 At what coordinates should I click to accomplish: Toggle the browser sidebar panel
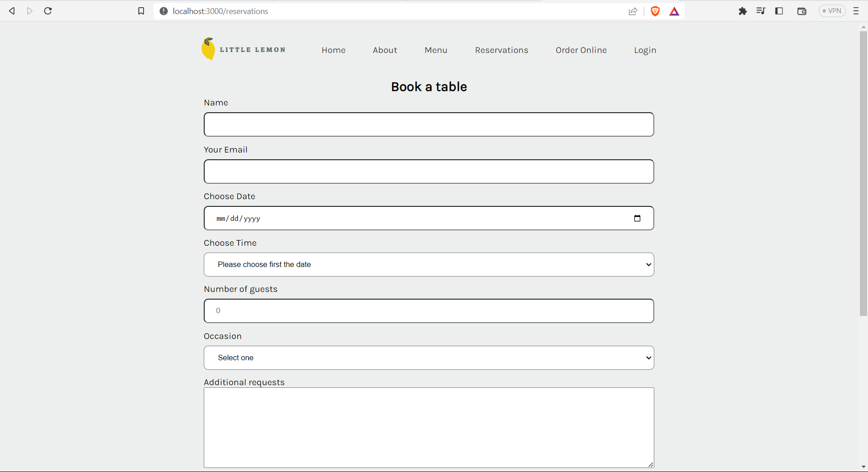(x=779, y=11)
